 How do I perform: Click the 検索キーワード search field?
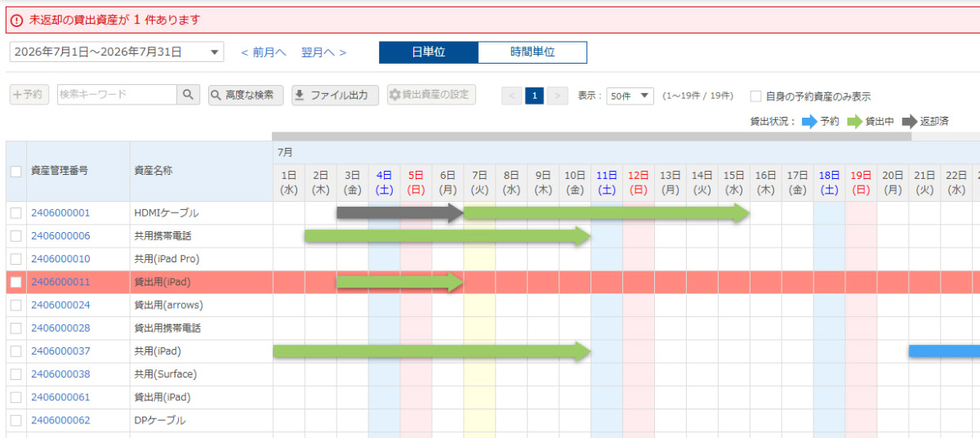[117, 95]
